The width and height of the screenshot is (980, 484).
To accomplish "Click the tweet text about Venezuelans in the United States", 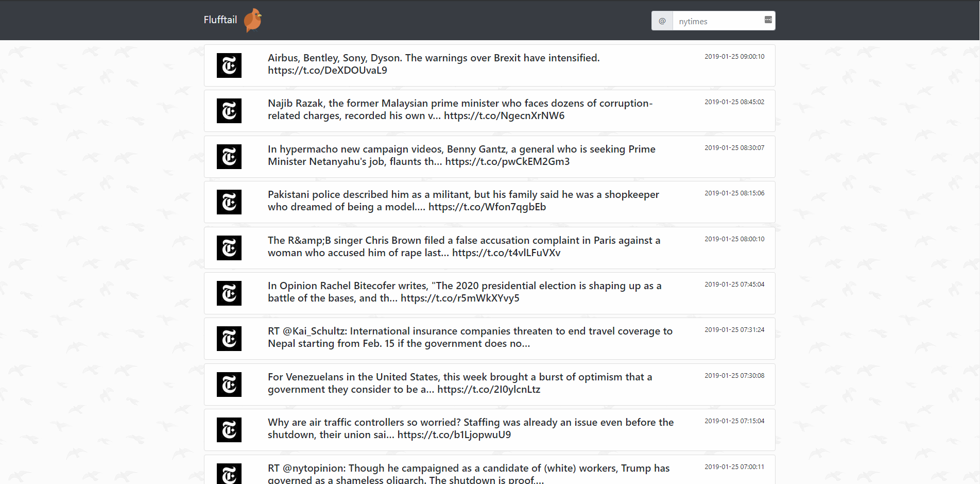I will pos(460,383).
